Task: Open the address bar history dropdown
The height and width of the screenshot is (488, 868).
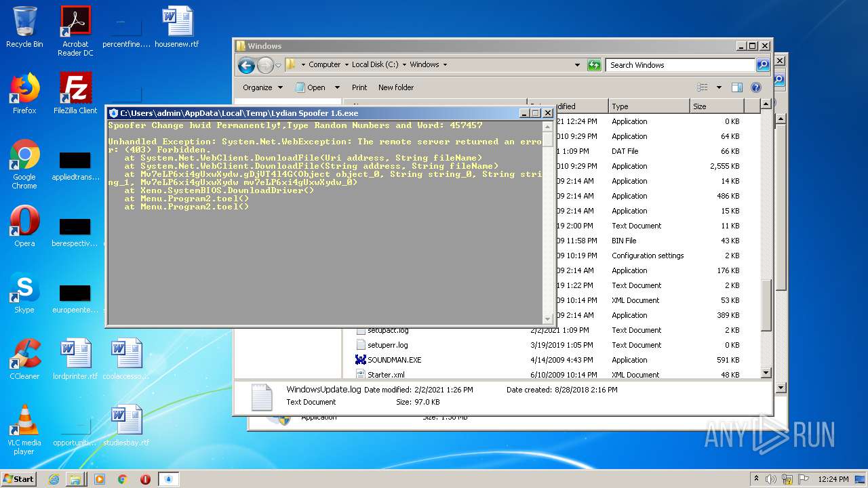Action: tap(577, 65)
